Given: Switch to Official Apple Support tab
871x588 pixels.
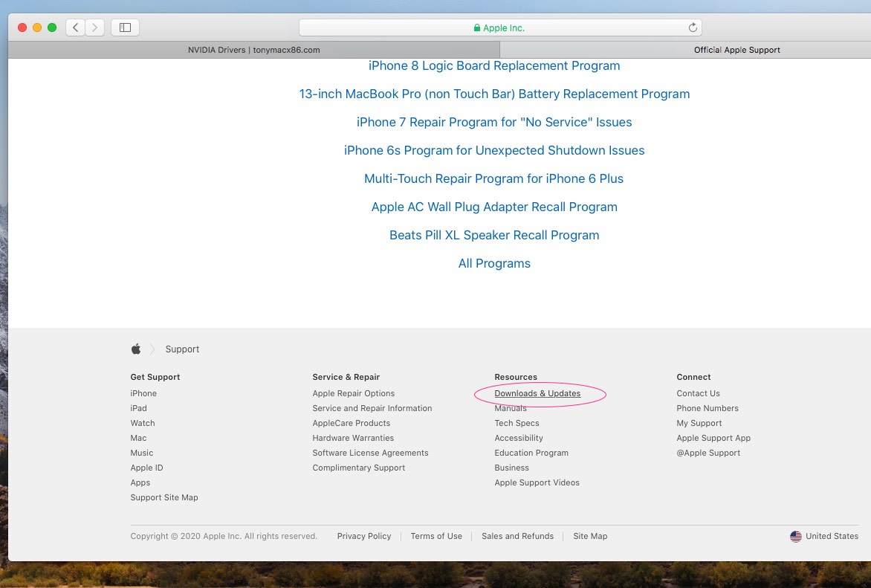Looking at the screenshot, I should [737, 50].
